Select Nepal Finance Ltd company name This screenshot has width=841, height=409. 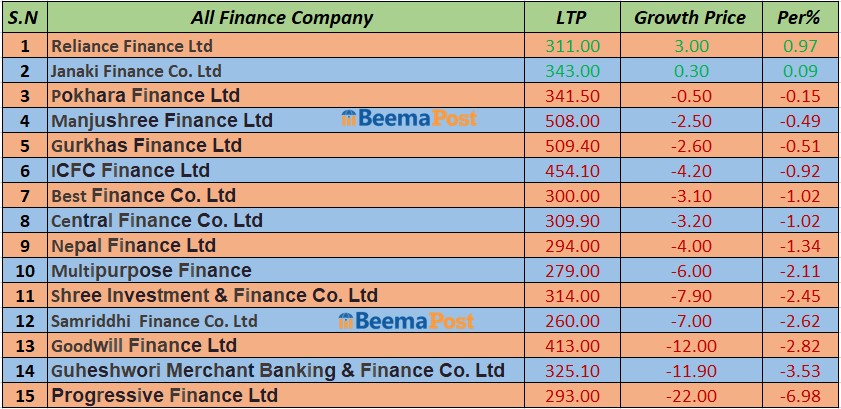tap(133, 246)
